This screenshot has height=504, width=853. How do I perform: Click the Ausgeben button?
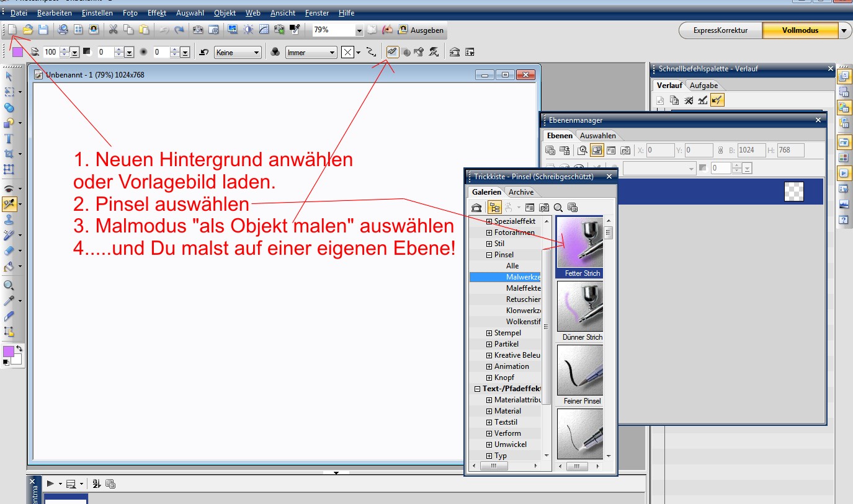[421, 30]
